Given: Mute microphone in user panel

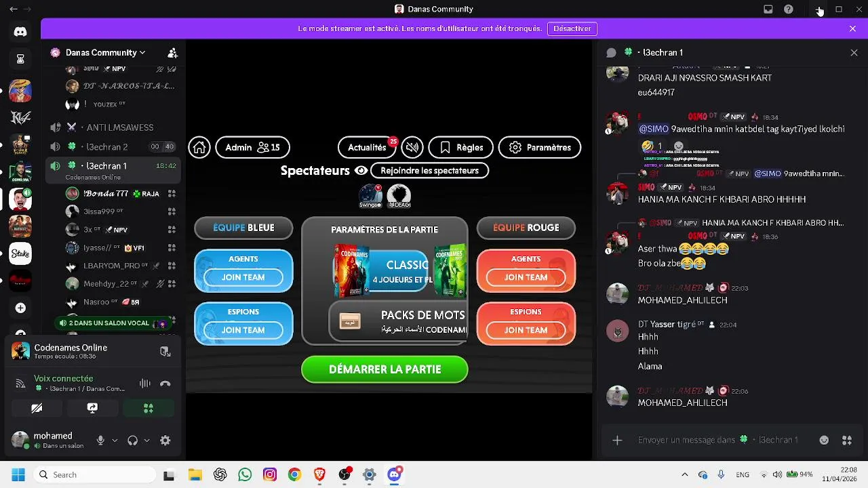Looking at the screenshot, I should click(100, 441).
